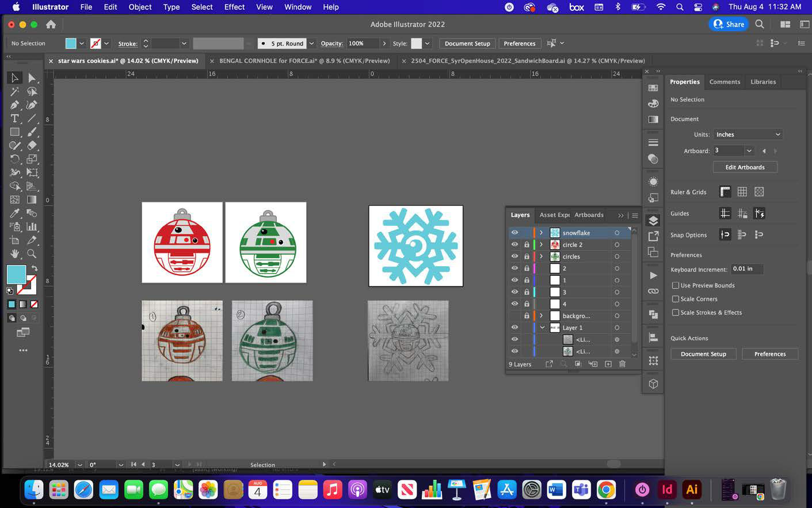Toggle visibility of Layer 1
Image resolution: width=812 pixels, height=508 pixels.
point(514,327)
